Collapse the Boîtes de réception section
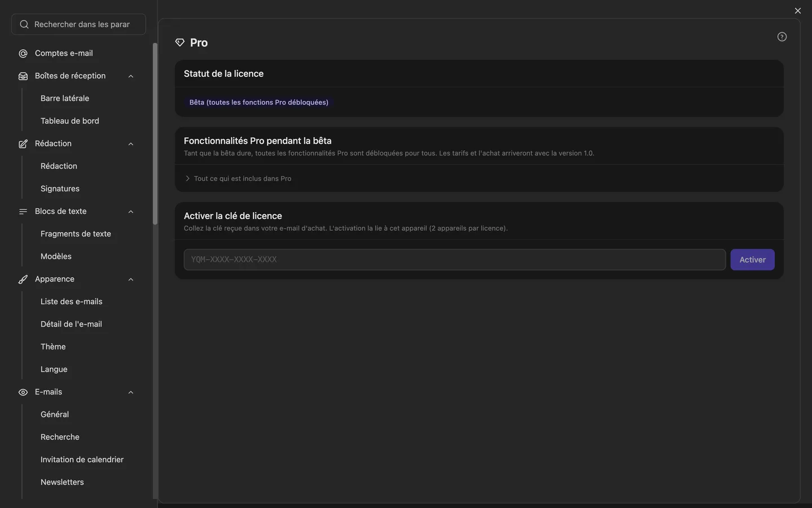This screenshot has width=812, height=508. (x=131, y=76)
